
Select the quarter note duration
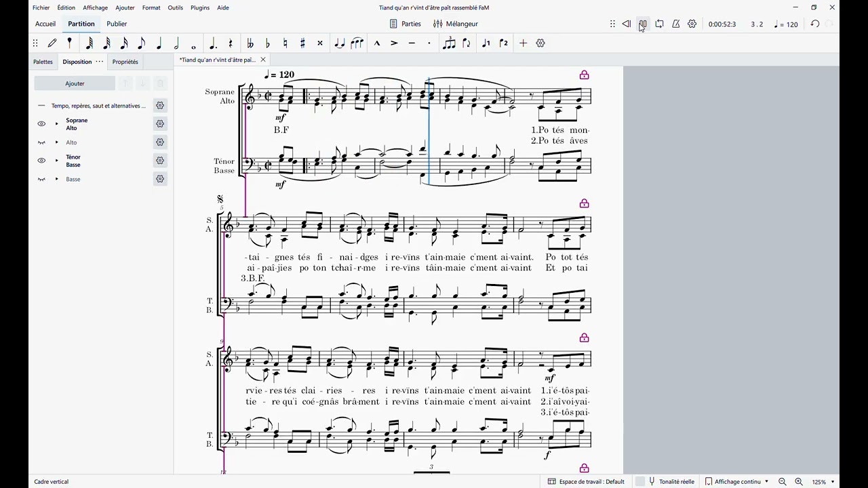pyautogui.click(x=159, y=43)
